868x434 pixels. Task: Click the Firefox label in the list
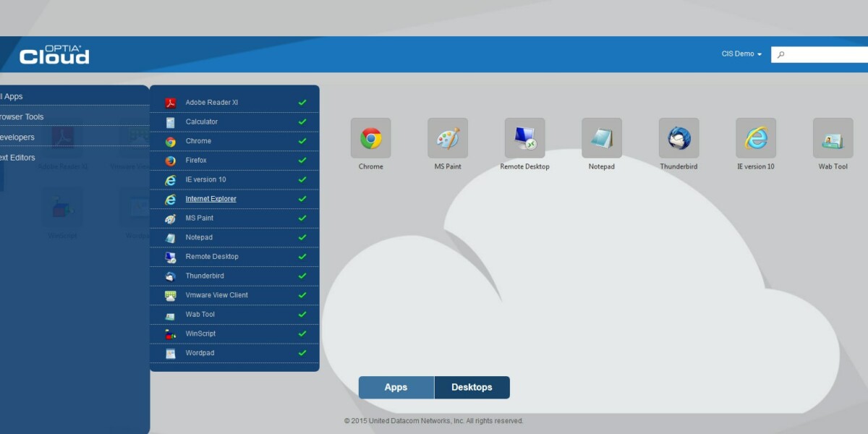coord(196,160)
